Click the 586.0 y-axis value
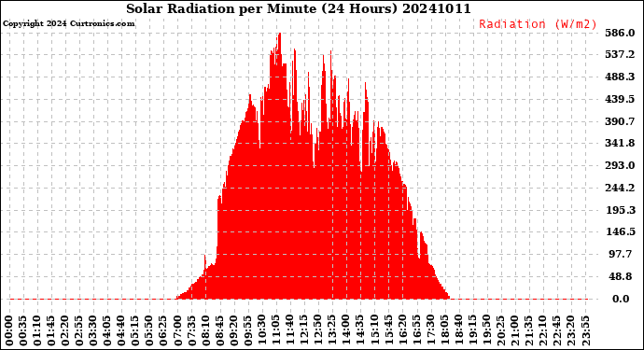 click(x=620, y=33)
